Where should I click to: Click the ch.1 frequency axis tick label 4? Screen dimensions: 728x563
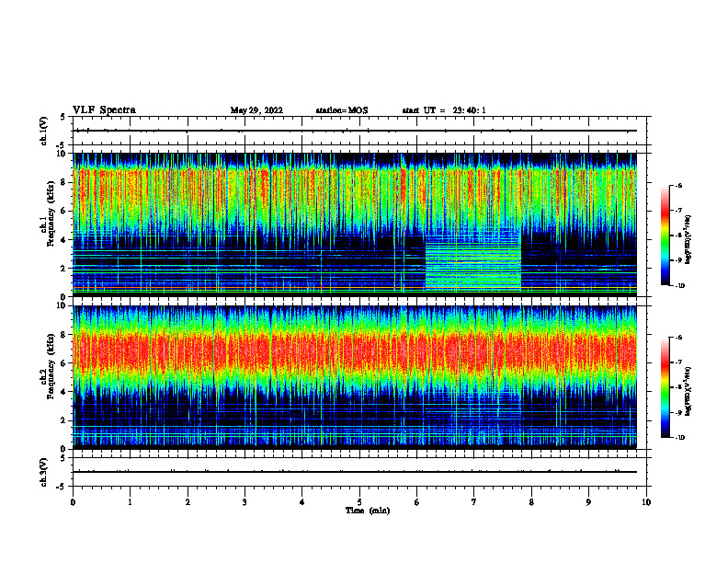64,240
